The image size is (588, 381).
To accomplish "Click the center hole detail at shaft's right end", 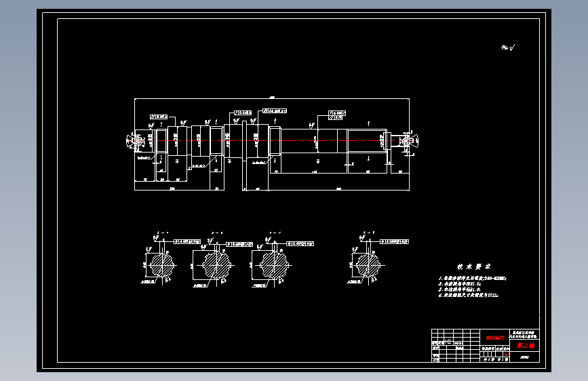I will click(409, 140).
